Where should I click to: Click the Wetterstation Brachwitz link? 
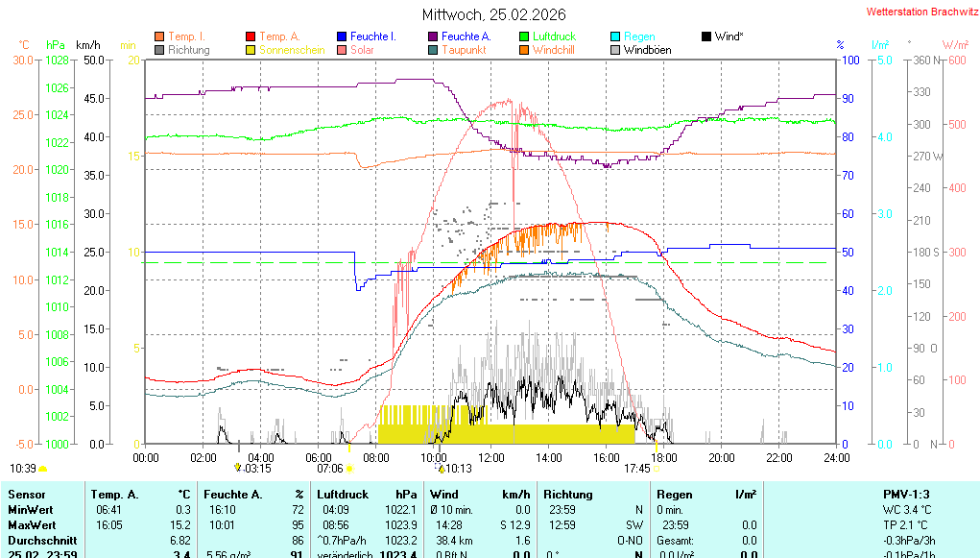(917, 12)
